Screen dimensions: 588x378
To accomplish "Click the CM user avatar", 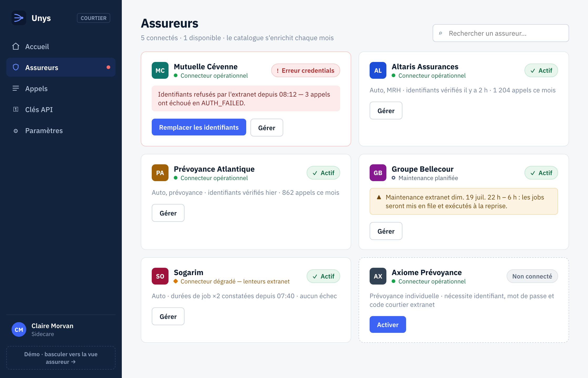I will 19,329.
